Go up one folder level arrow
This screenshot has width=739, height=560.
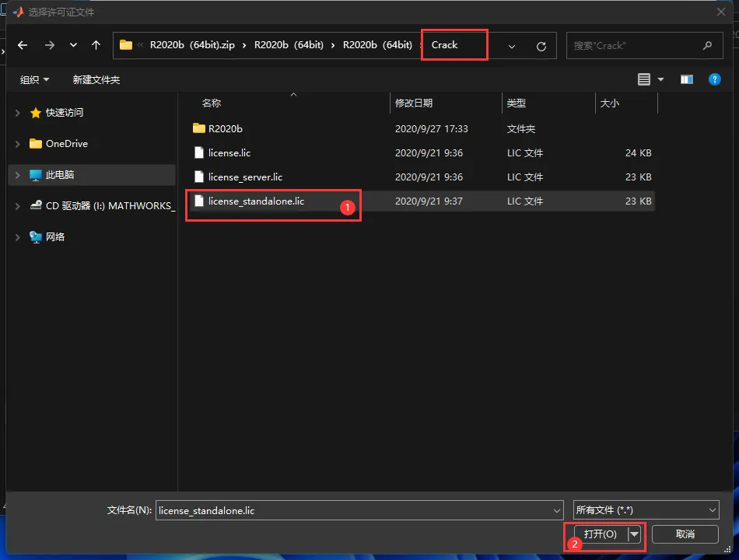click(x=96, y=45)
